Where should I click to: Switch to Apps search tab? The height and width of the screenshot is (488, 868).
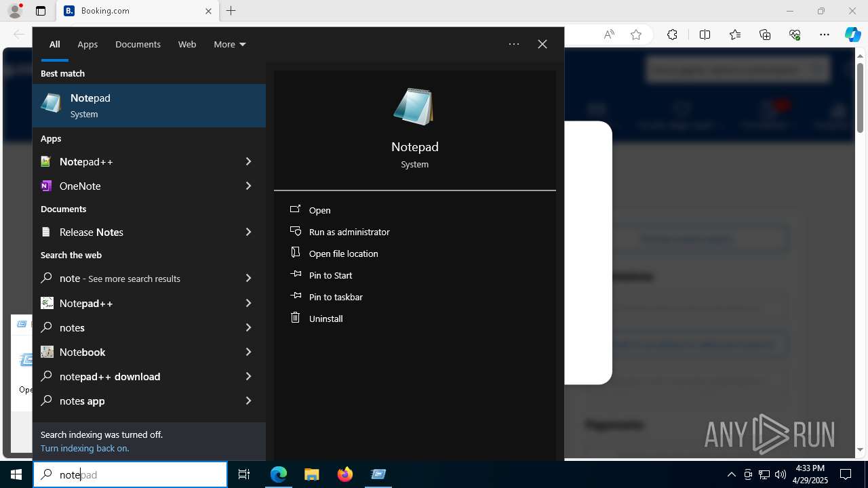tap(87, 44)
